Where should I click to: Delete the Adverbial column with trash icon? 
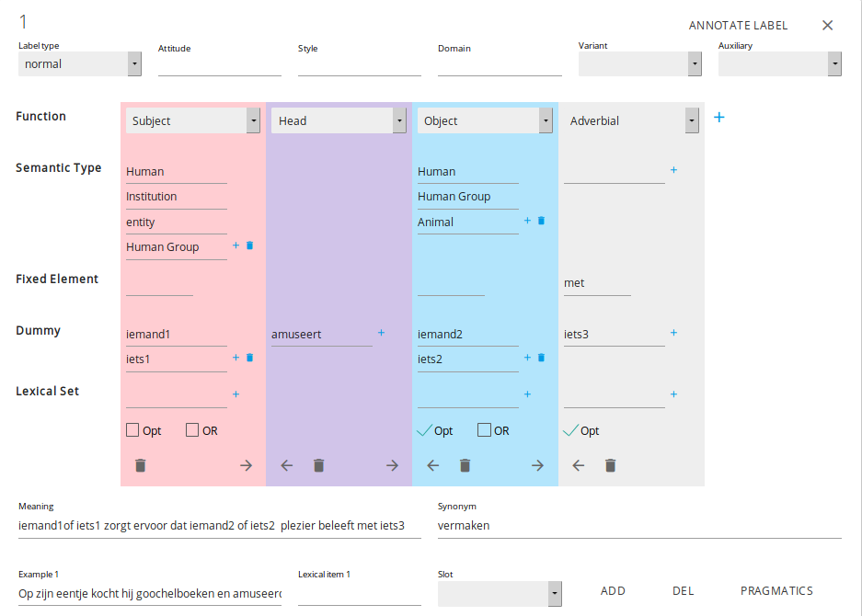pyautogui.click(x=610, y=465)
